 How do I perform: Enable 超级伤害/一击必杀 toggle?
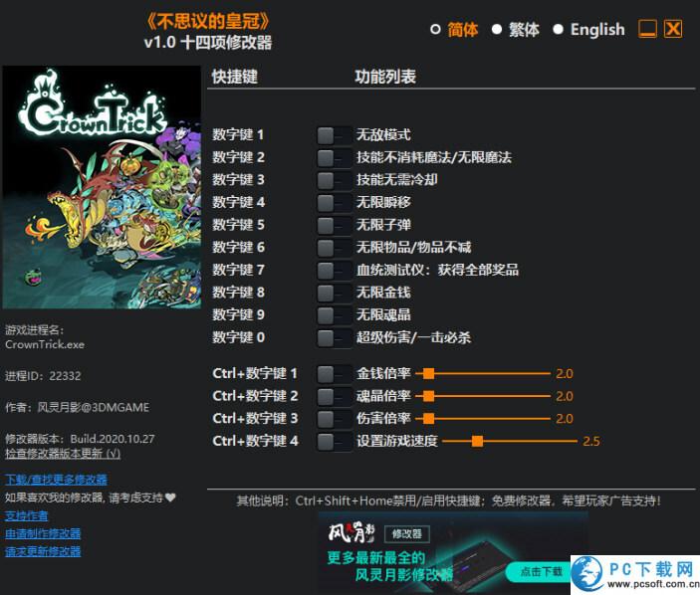333,337
